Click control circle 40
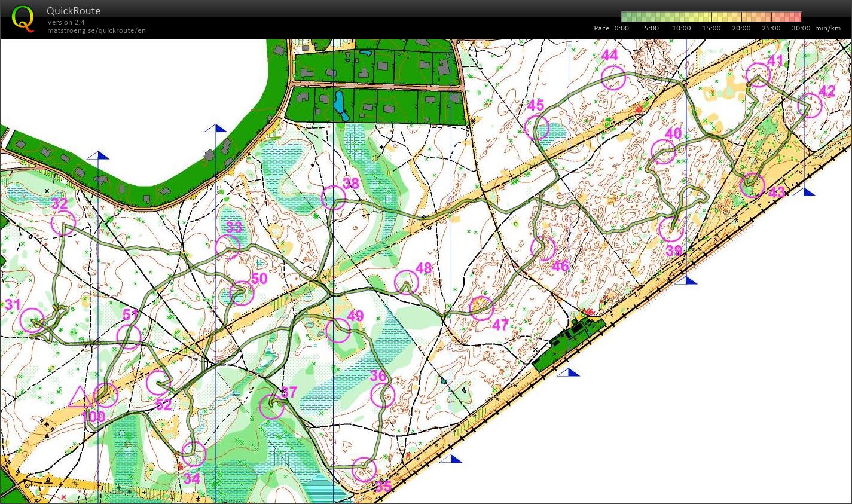 (x=663, y=152)
